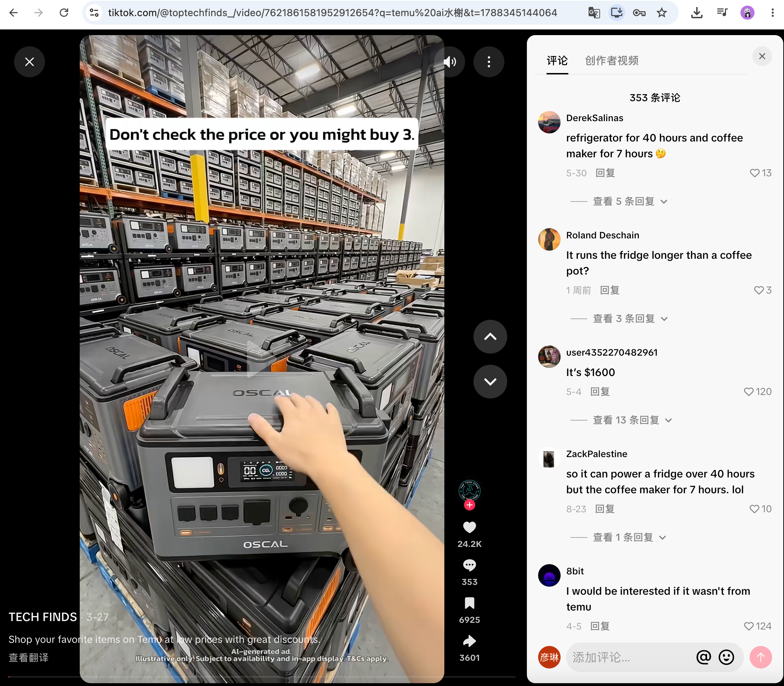Open browser downloads
The image size is (784, 686).
[697, 13]
